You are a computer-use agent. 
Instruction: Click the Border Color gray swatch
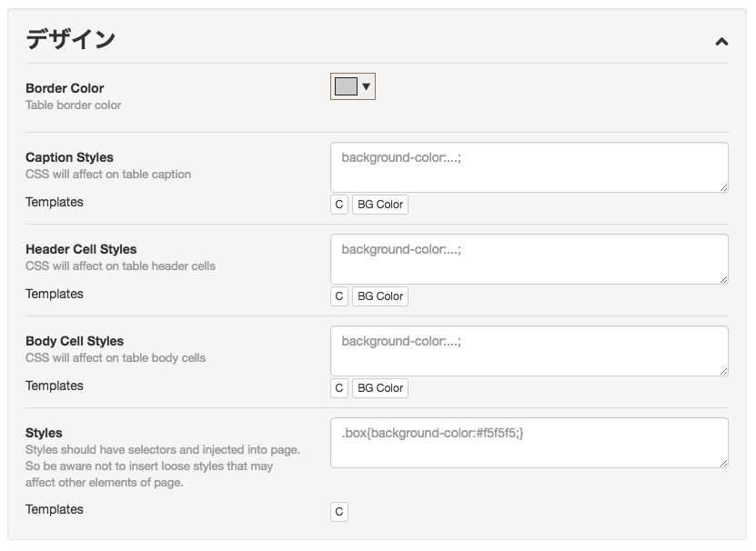tap(346, 86)
